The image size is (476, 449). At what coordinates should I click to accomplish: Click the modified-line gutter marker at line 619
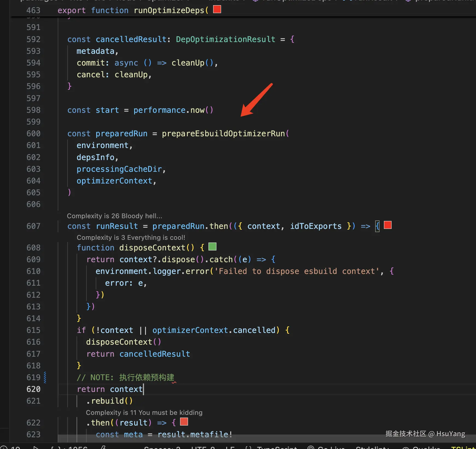pos(45,377)
